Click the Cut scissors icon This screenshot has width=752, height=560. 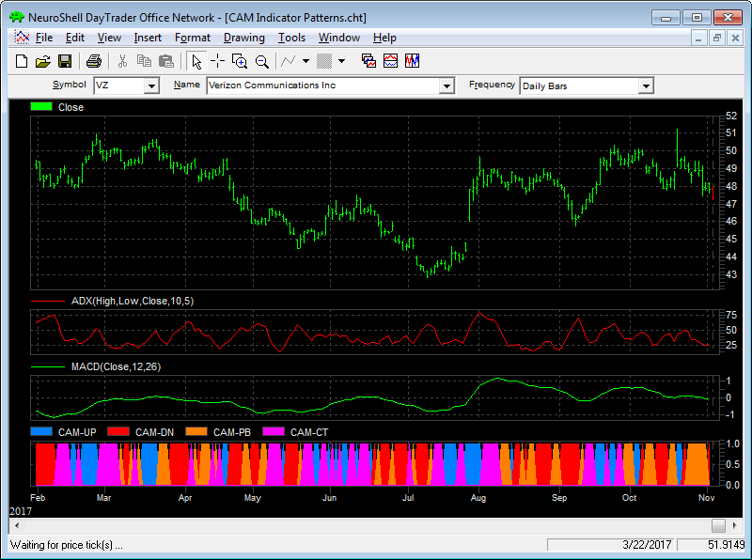[122, 61]
